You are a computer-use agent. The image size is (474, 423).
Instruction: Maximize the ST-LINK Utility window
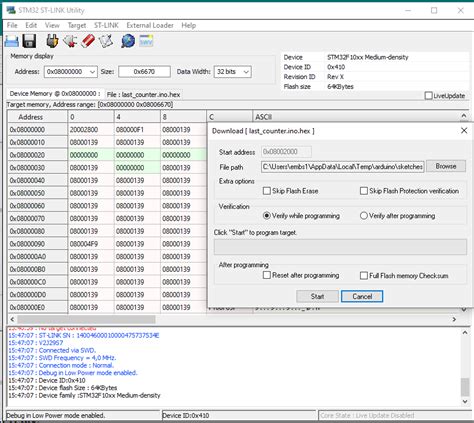(x=434, y=10)
